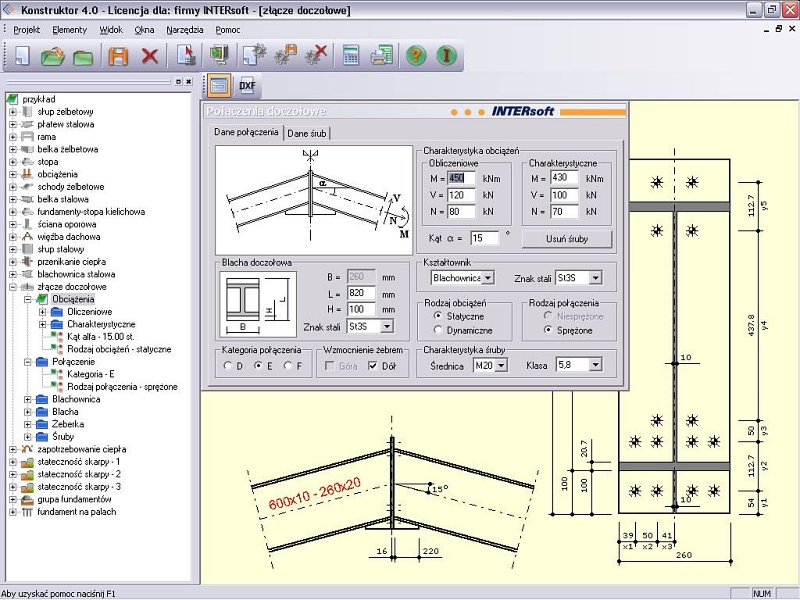Open Kształtownik Znak stali St3S dropdown
Screen dimensions: 800x600
coord(596,278)
